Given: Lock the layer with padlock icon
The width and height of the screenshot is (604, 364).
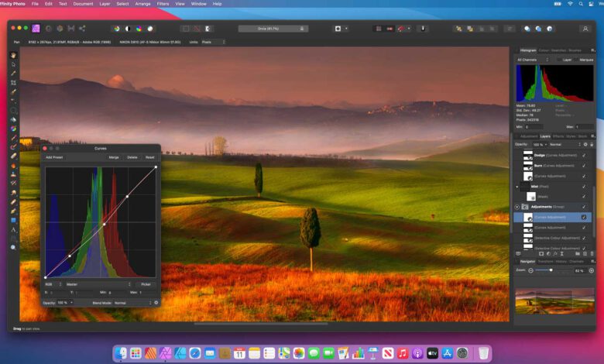Looking at the screenshot, I should 592,145.
